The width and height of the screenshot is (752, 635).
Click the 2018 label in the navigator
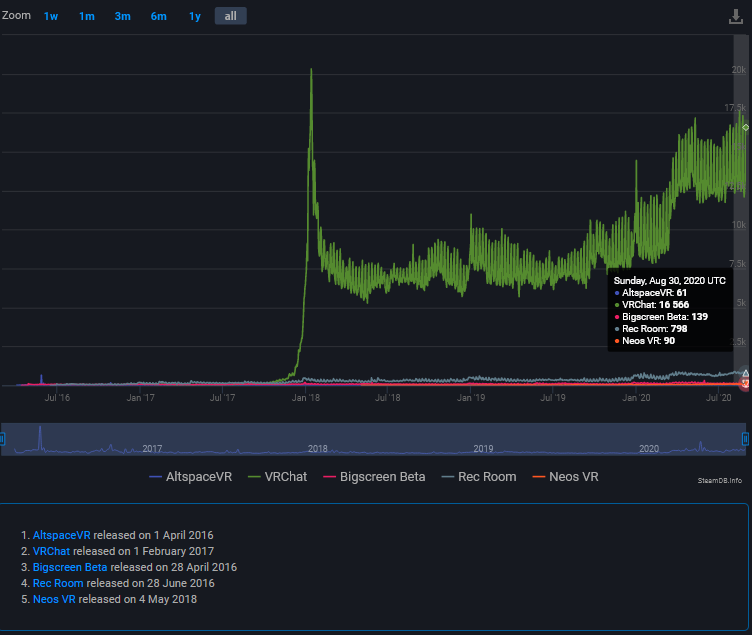coord(317,448)
